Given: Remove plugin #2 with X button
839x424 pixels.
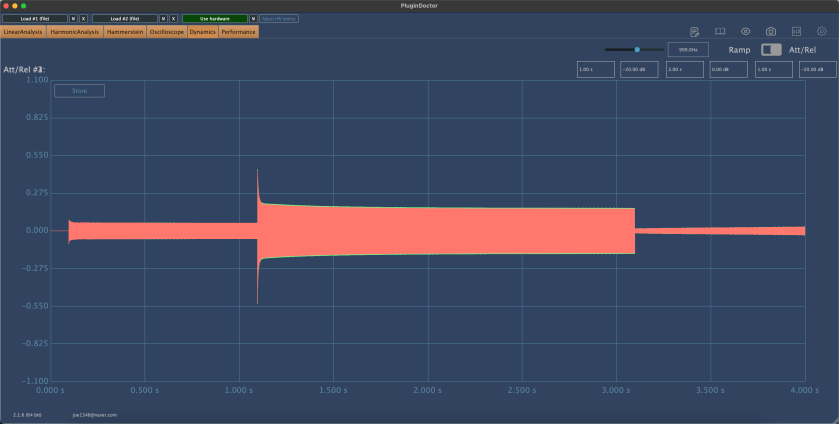Looking at the screenshot, I should 173,19.
